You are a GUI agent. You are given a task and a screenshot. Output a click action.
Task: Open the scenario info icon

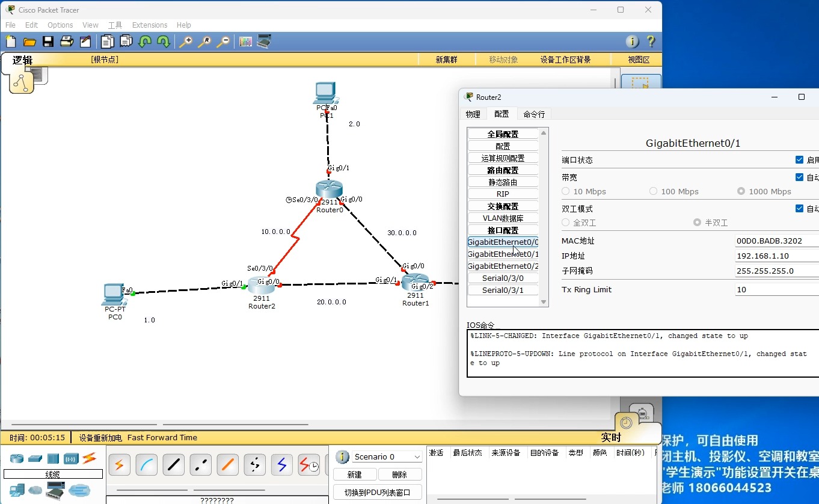click(343, 457)
